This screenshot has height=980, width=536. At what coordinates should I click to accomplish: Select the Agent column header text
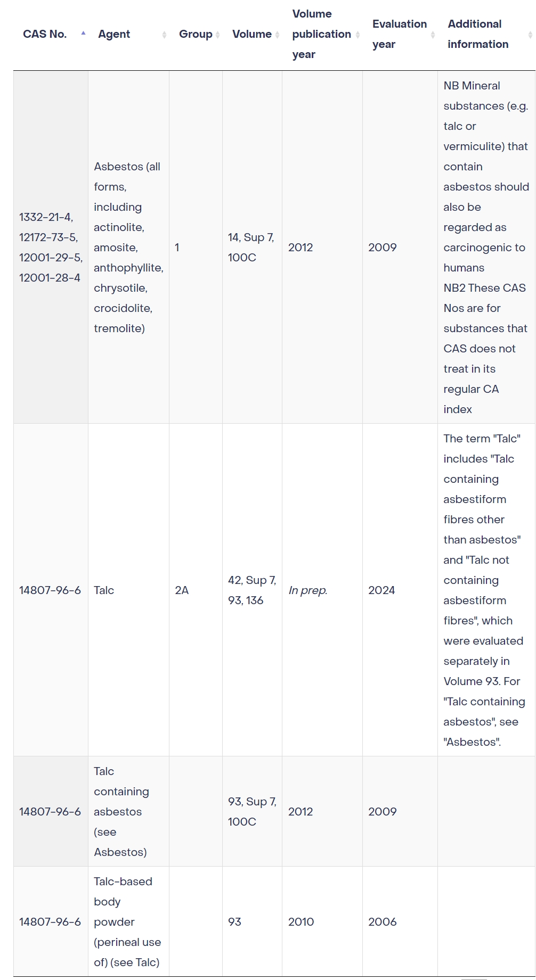point(114,34)
